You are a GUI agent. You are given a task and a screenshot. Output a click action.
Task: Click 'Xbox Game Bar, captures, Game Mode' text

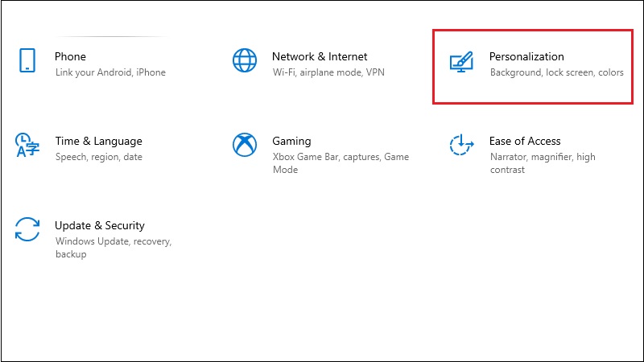341,163
